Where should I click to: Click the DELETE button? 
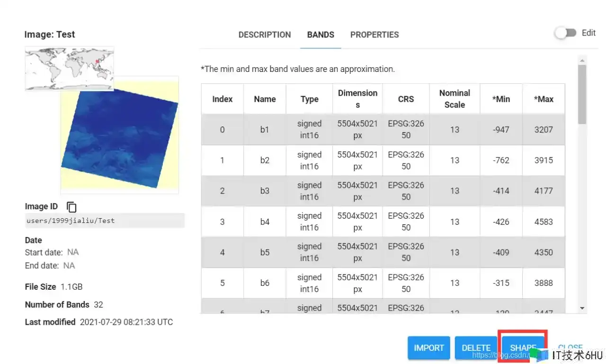click(476, 348)
